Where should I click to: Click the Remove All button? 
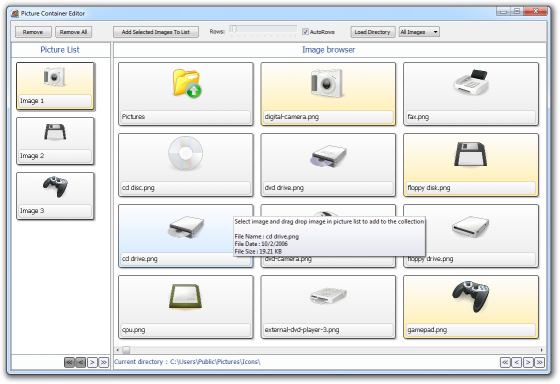[74, 32]
